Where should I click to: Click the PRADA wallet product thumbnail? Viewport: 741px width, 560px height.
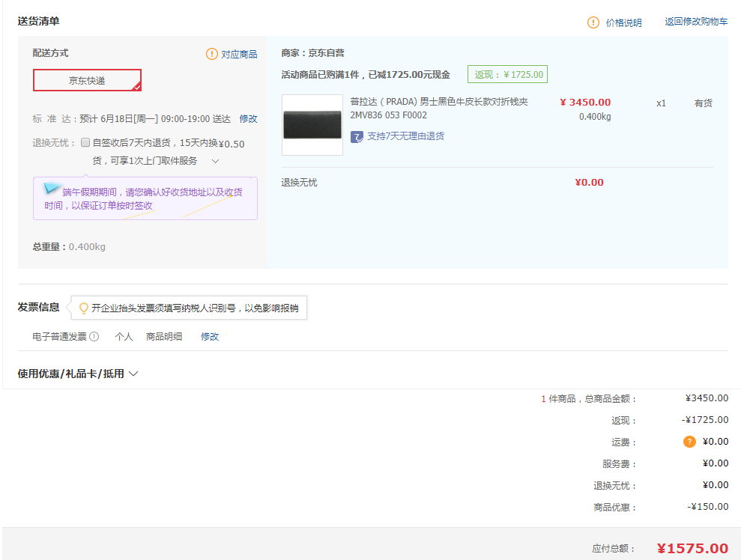point(312,125)
